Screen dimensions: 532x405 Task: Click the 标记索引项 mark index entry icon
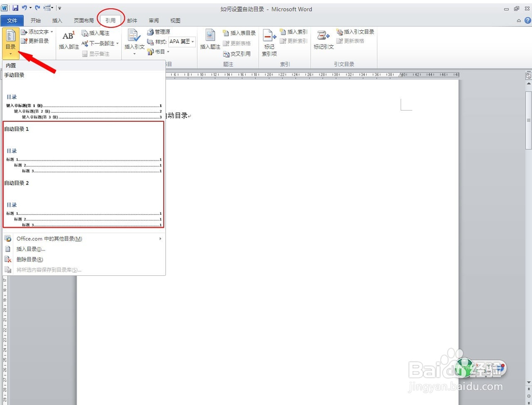[269, 36]
